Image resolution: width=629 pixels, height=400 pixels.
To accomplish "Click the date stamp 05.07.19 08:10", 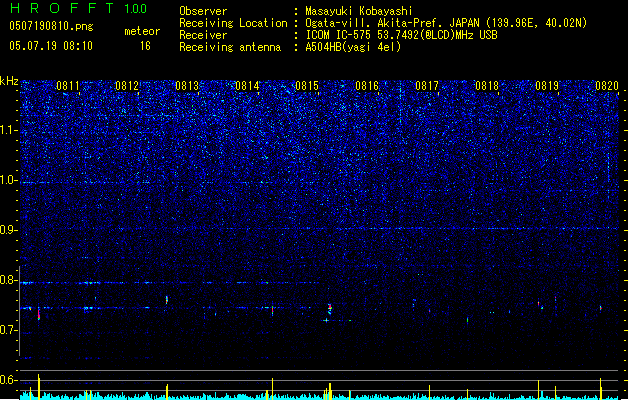I will 51,46.
